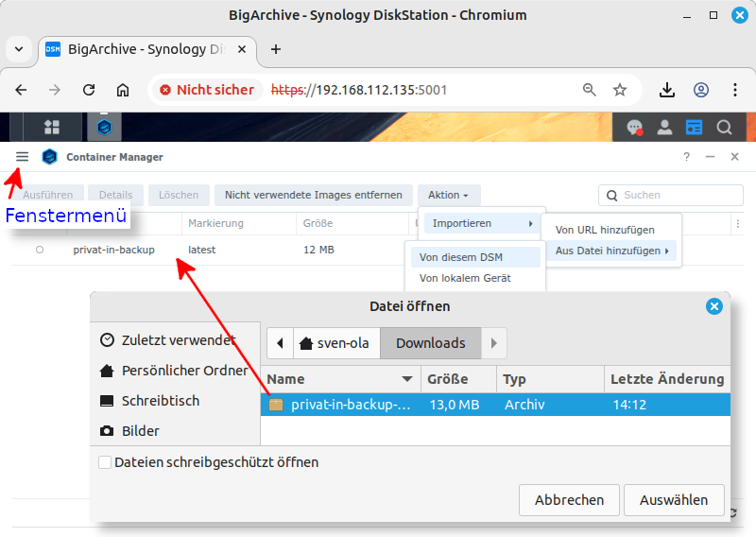Open DSM notifications chat icon
756x537 pixels.
pos(635,127)
